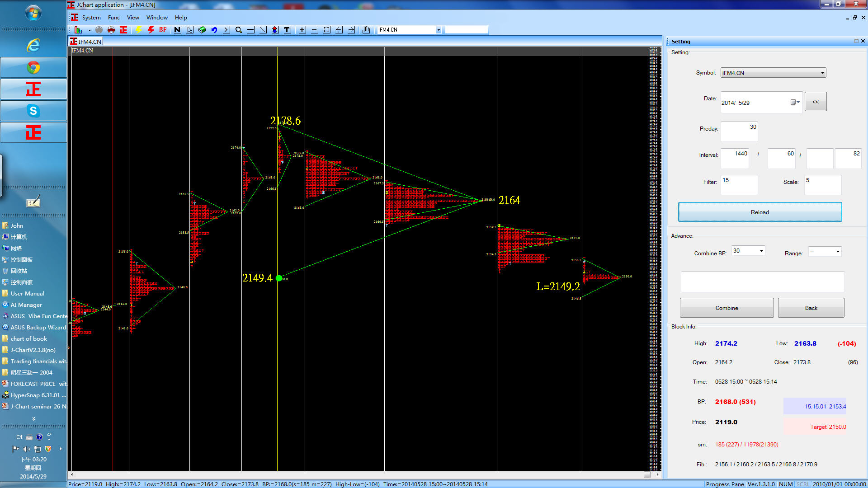Click the empty toolbar text field
The width and height of the screenshot is (868, 488).
pos(466,30)
